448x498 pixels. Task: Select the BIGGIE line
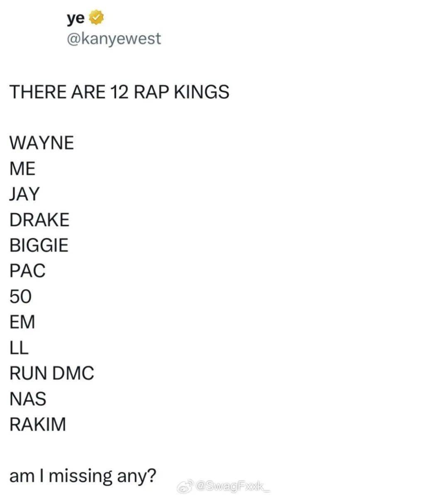point(39,245)
